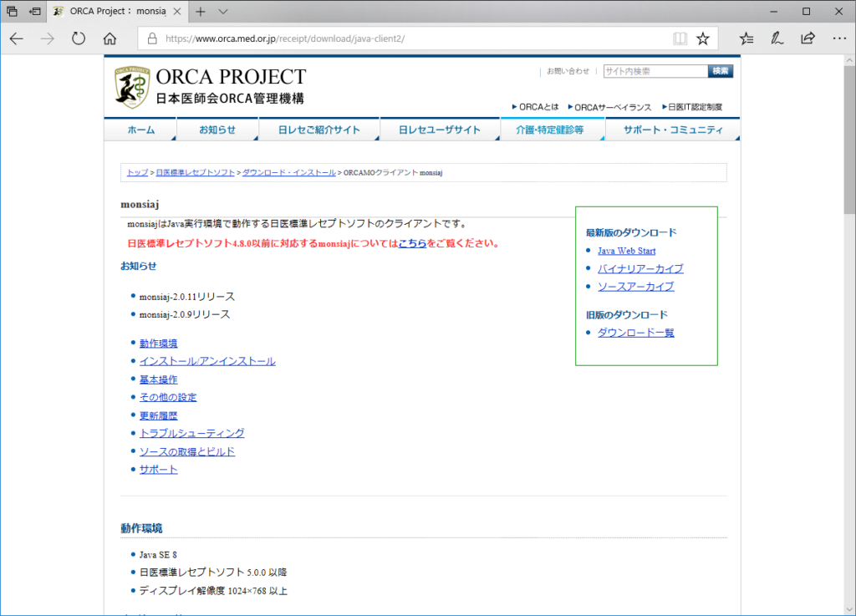This screenshot has width=856, height=616.
Task: Open a new tab with plus icon
Action: pyautogui.click(x=201, y=12)
